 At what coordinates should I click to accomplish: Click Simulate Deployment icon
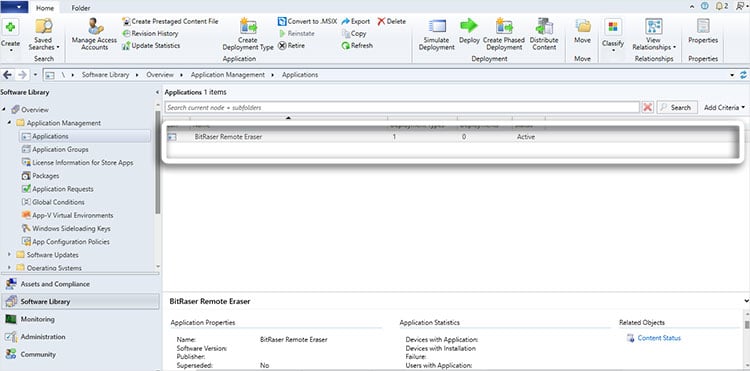(437, 26)
